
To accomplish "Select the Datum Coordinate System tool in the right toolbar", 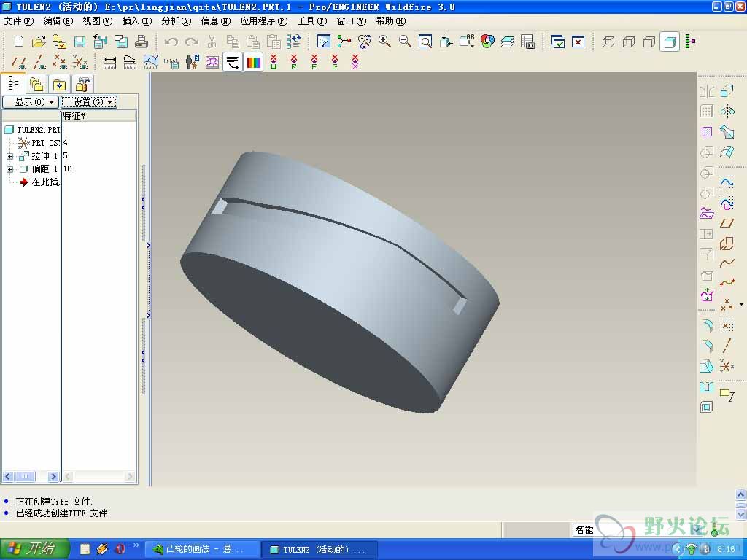I will pyautogui.click(x=727, y=366).
